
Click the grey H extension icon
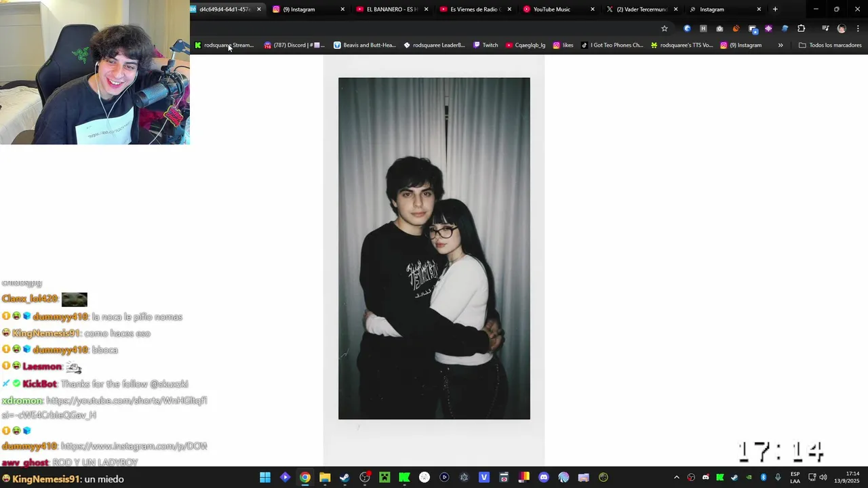click(x=703, y=28)
